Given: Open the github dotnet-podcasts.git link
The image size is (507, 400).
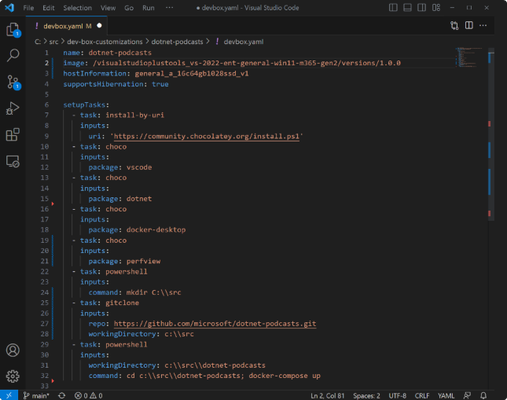Looking at the screenshot, I should point(215,323).
